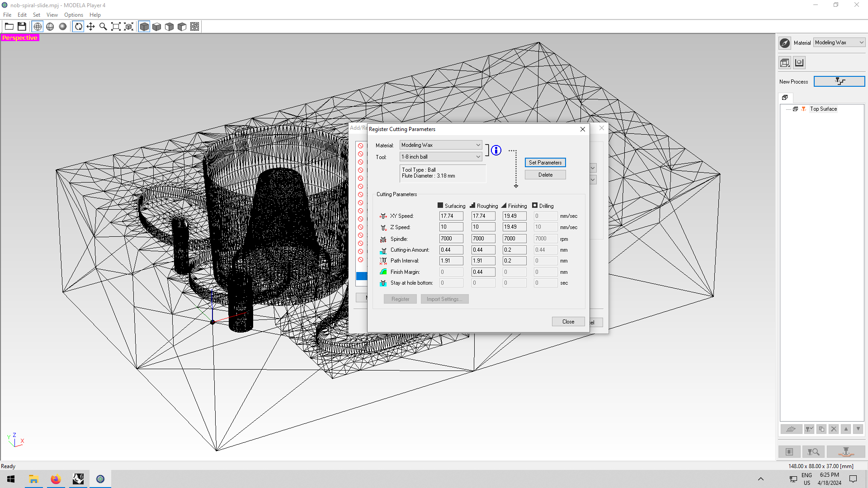Open file with the folder toolbar icon
This screenshot has width=868, height=488.
[9, 27]
